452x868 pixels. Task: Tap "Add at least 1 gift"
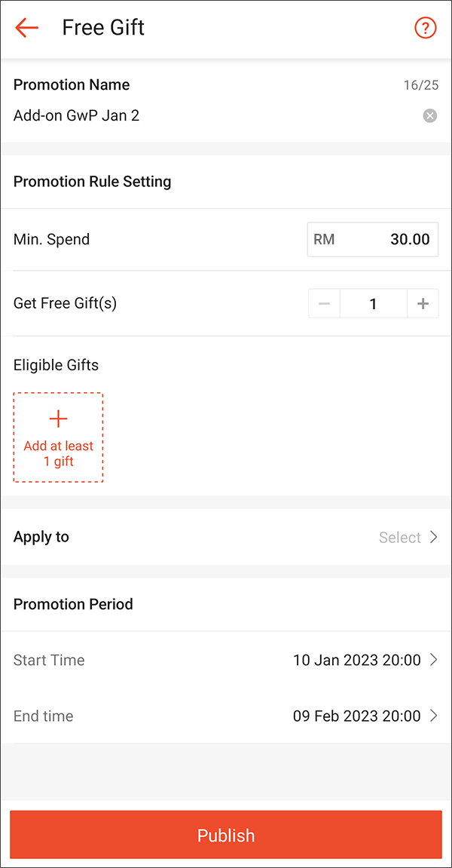click(x=58, y=453)
